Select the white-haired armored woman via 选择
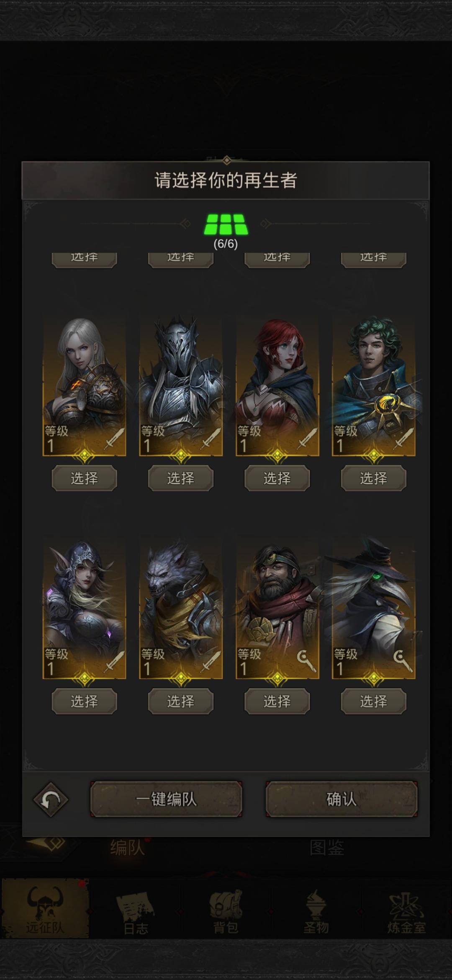 [x=84, y=478]
